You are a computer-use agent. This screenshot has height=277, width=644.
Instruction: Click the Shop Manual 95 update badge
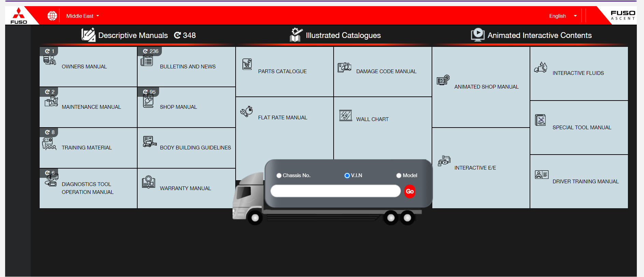pyautogui.click(x=149, y=92)
